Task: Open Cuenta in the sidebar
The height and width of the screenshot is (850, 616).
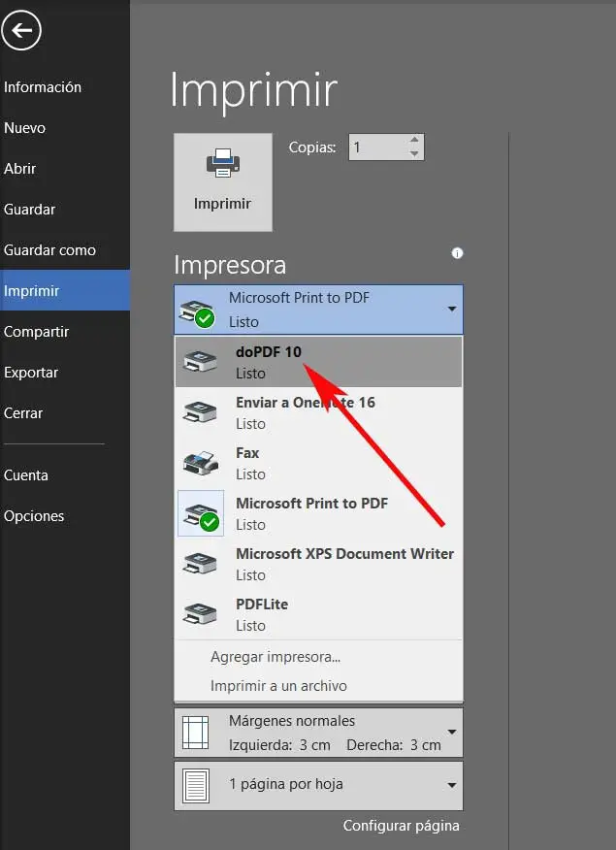Action: coord(65,475)
